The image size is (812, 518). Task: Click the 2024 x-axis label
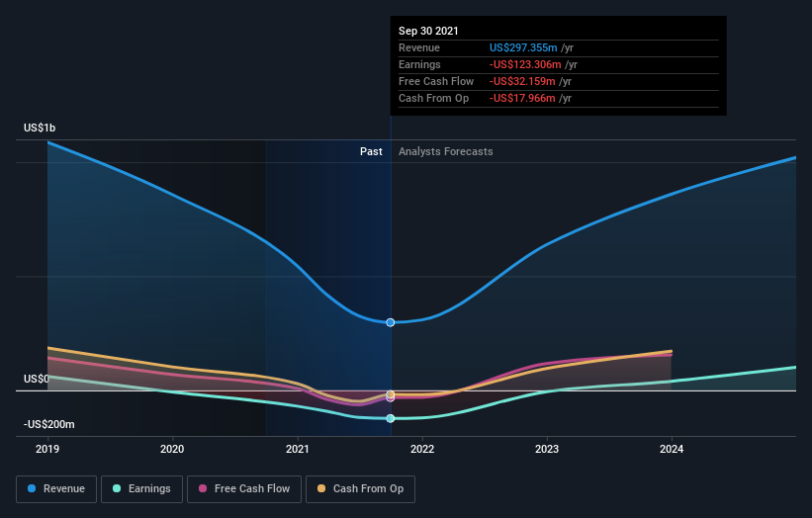coord(672,449)
